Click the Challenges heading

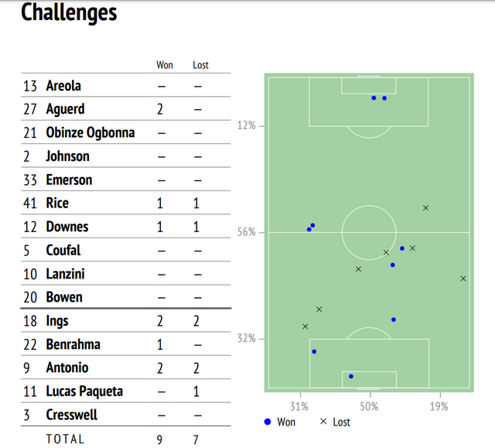click(x=69, y=13)
